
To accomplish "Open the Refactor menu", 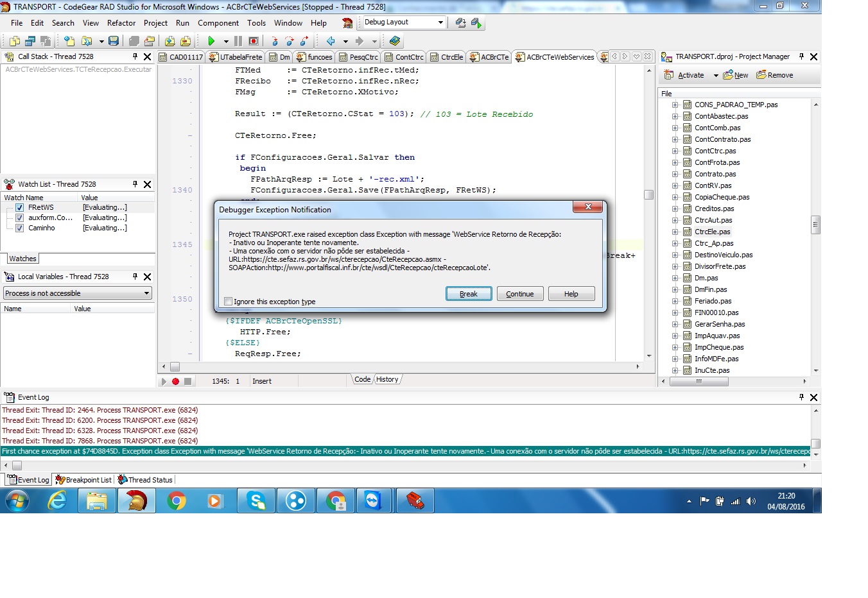I will click(121, 23).
